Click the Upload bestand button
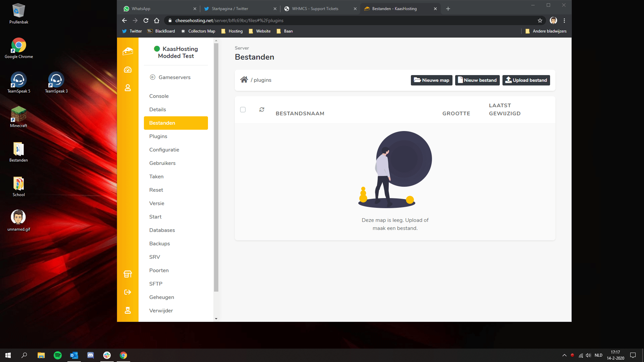Viewport: 644px width, 362px height. tap(526, 80)
